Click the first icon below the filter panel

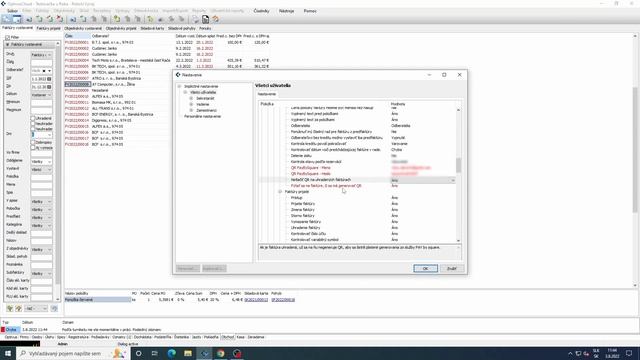click(9, 309)
